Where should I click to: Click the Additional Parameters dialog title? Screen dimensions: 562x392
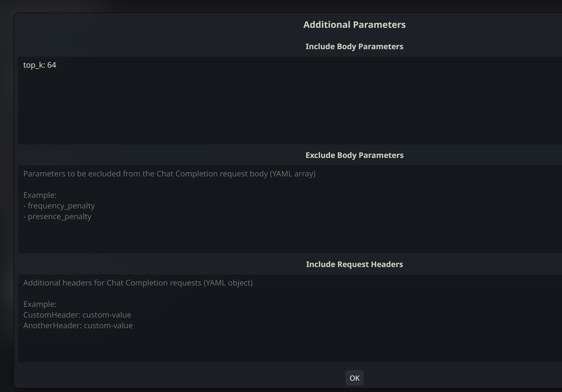(x=354, y=25)
